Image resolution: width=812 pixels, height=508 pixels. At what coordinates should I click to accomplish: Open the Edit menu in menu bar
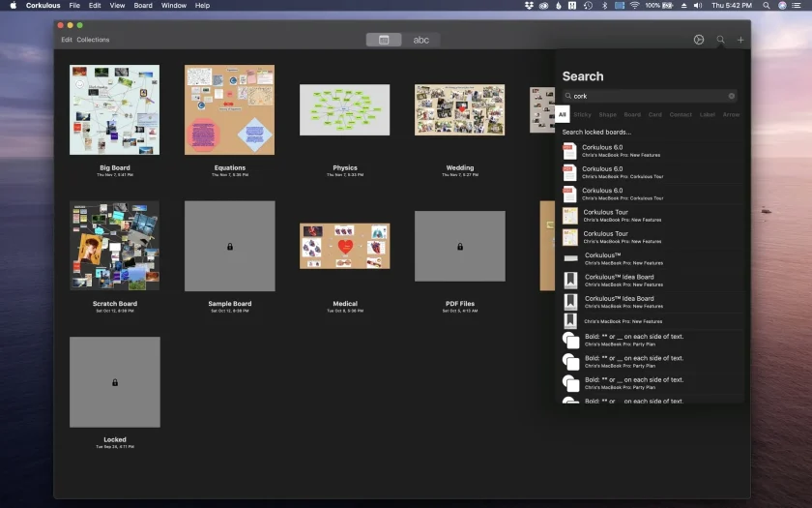coord(95,5)
